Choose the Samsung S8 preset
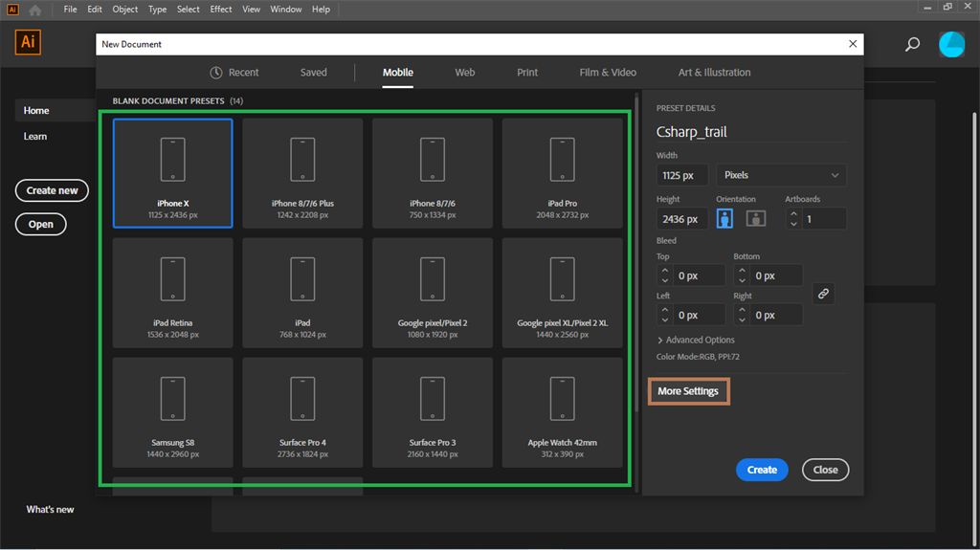Image resolution: width=980 pixels, height=550 pixels. [173, 412]
